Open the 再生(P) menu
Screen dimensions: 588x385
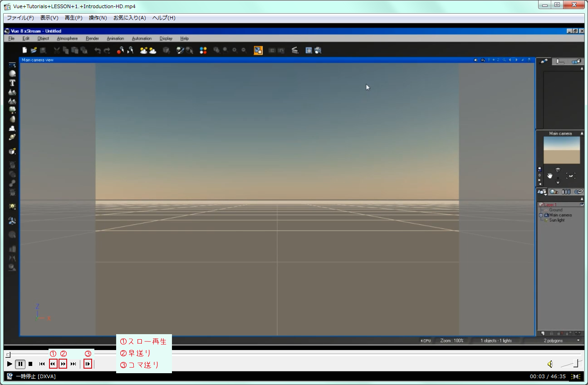click(x=73, y=18)
